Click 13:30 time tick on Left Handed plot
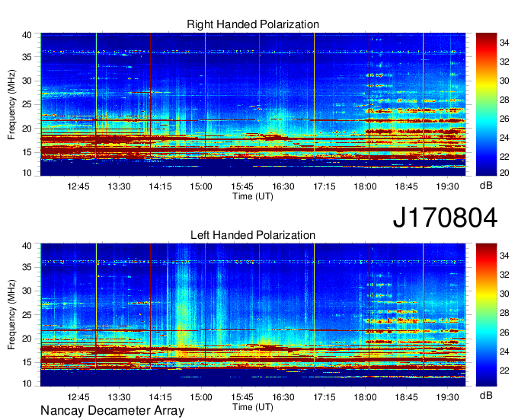Screen dimensions: 518x420 point(120,397)
